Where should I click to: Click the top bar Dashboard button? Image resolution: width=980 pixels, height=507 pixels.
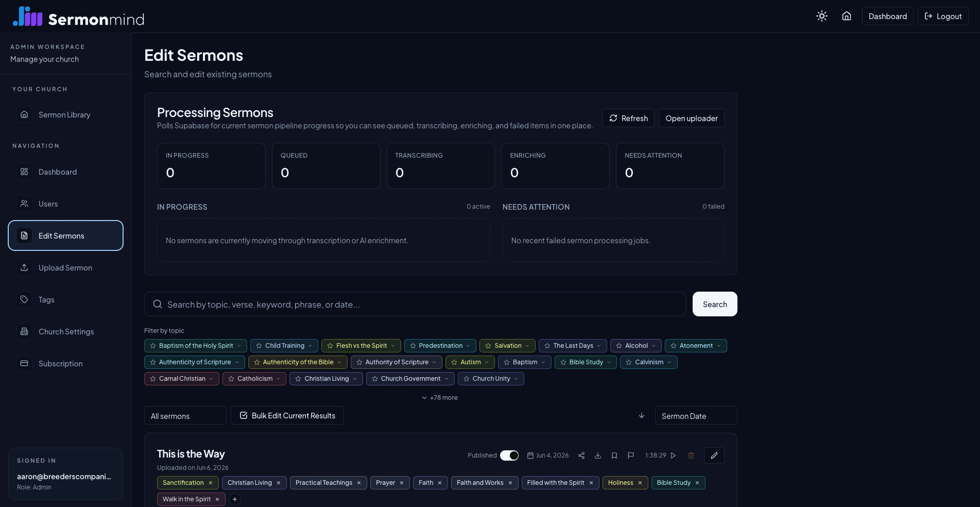(888, 16)
